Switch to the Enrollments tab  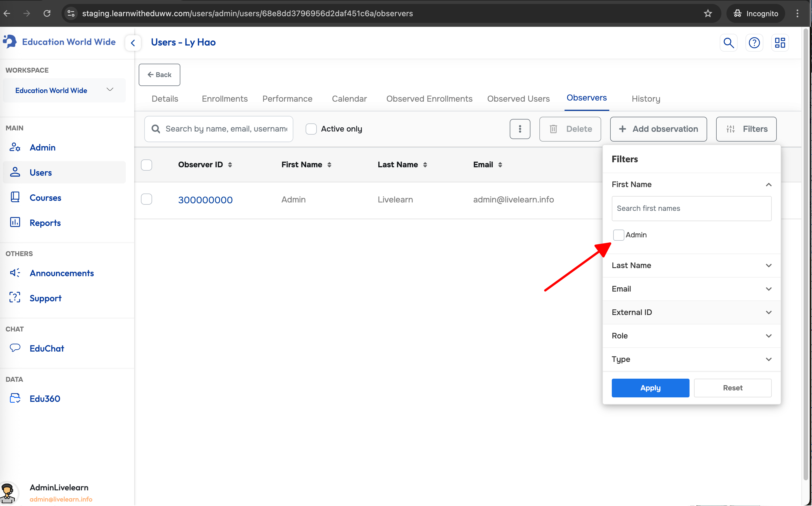click(225, 99)
